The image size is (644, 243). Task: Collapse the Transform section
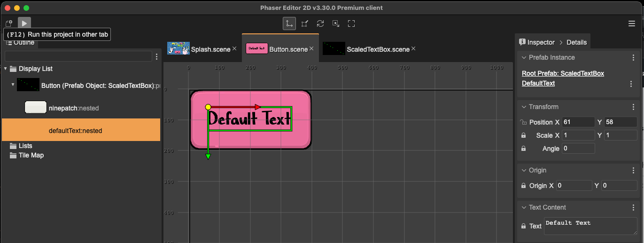[x=523, y=107]
